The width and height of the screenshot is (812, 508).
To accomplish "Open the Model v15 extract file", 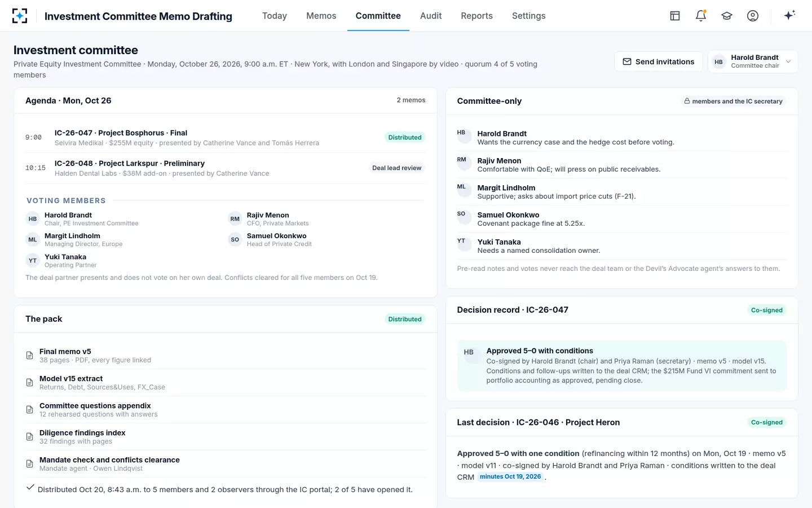I will click(226, 383).
